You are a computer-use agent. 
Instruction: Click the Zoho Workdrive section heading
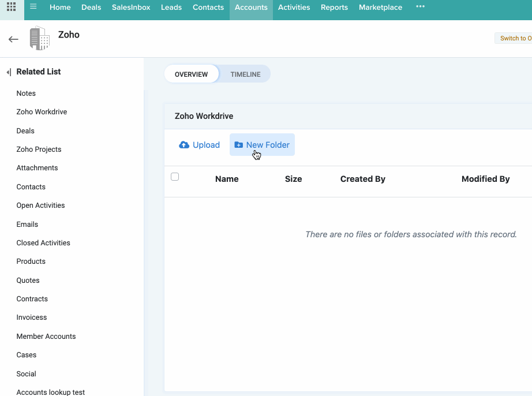coord(204,116)
